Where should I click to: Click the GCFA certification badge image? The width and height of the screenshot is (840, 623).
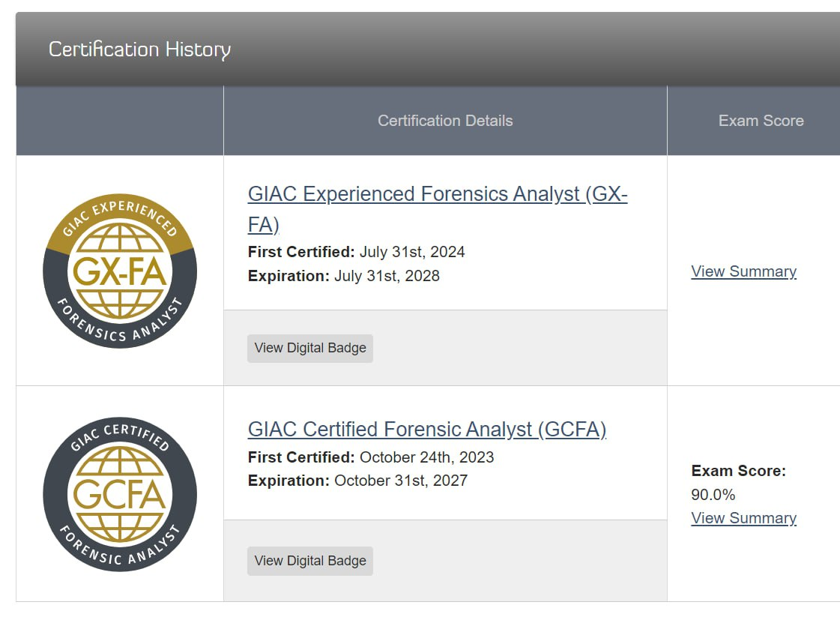120,494
